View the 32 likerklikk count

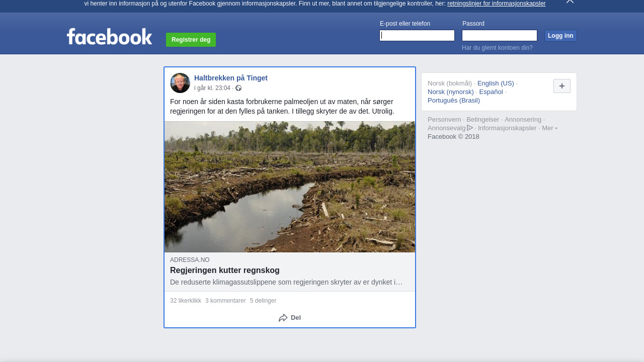click(x=186, y=301)
